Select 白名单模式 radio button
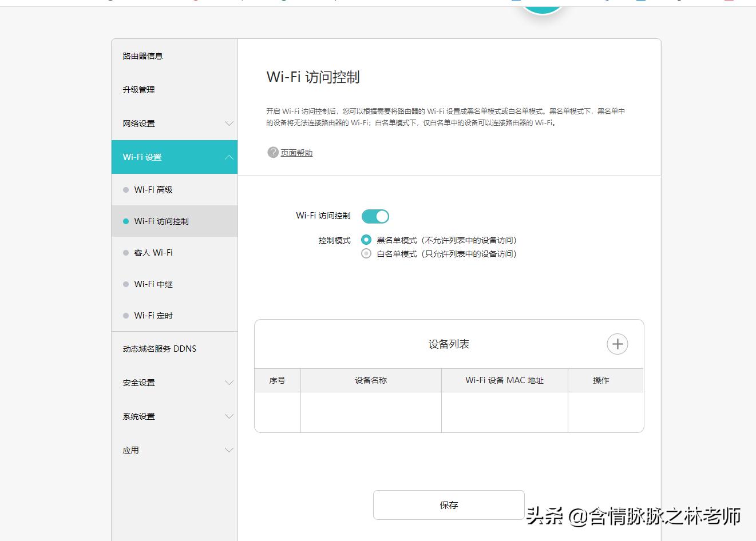Viewport: 756px width, 541px height. point(366,253)
